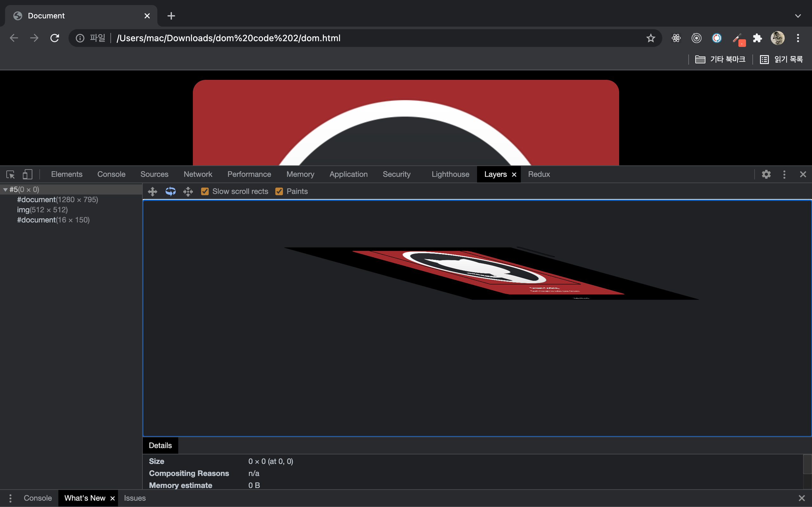The height and width of the screenshot is (507, 812).
Task: Expand the tab search chevron in the title bar
Action: click(798, 16)
